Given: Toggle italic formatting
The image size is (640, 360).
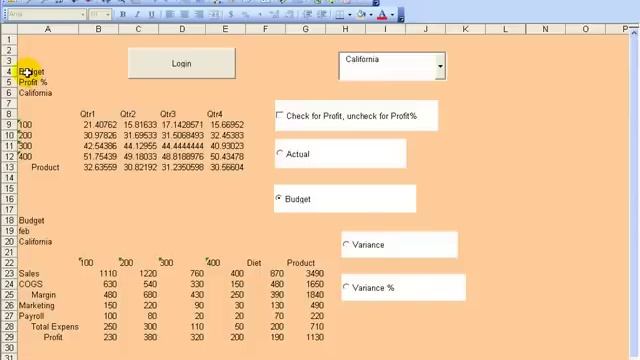Looking at the screenshot, I should tap(137, 14).
